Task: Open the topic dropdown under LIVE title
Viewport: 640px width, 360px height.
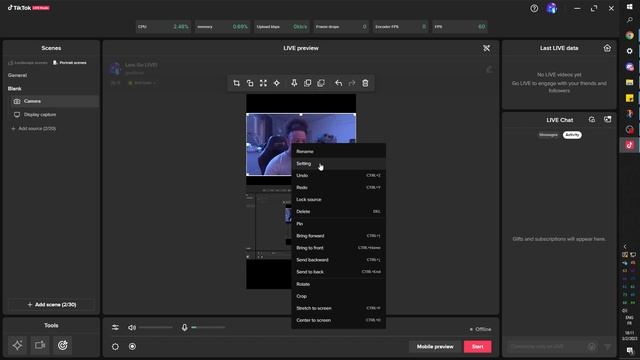Action: 142,83
